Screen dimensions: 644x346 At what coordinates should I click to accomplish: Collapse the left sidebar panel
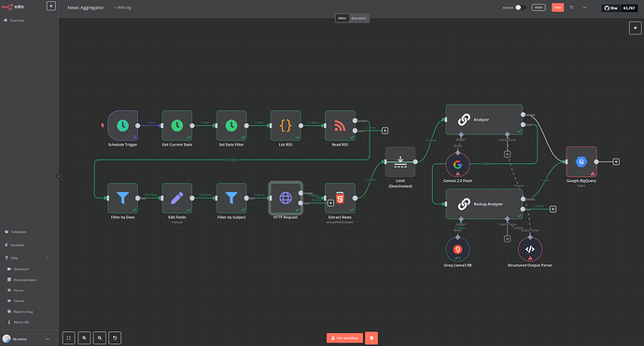pyautogui.click(x=58, y=176)
